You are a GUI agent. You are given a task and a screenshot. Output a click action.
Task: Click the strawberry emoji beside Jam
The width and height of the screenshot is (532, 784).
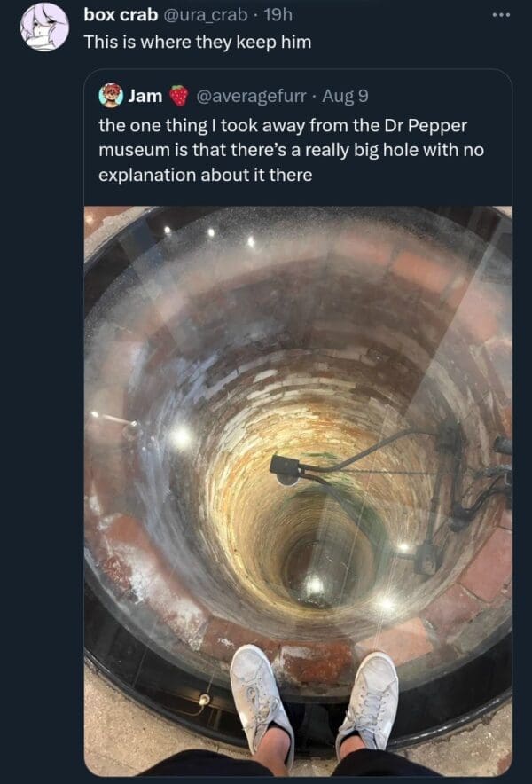[x=179, y=96]
